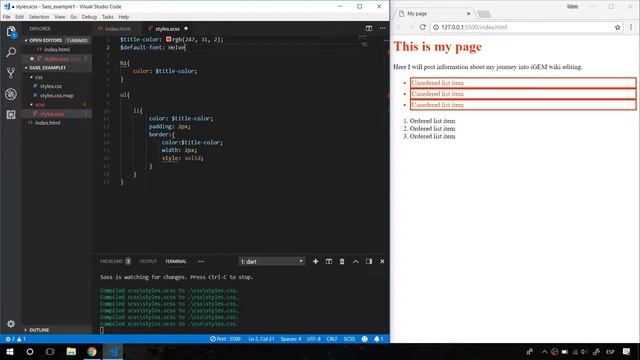This screenshot has height=360, width=640.
Task: Split the terminal panel
Action: pyautogui.click(x=329, y=262)
